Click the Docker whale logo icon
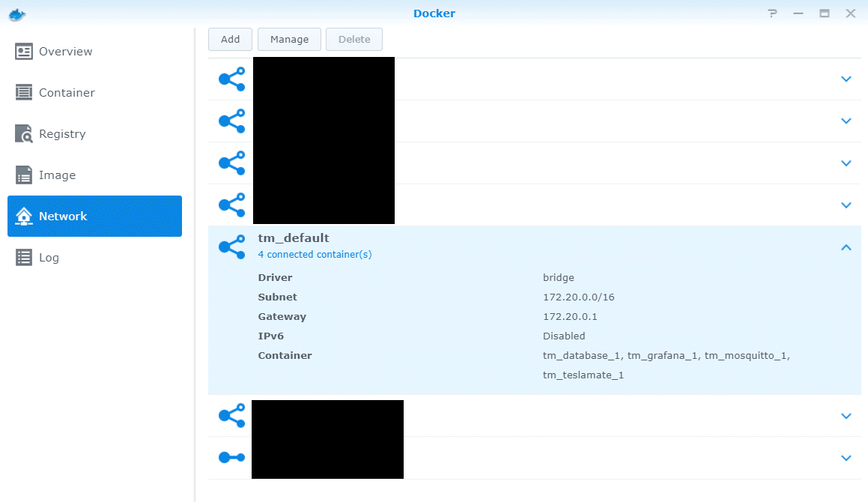Image resolution: width=868 pixels, height=502 pixels. coord(17,14)
